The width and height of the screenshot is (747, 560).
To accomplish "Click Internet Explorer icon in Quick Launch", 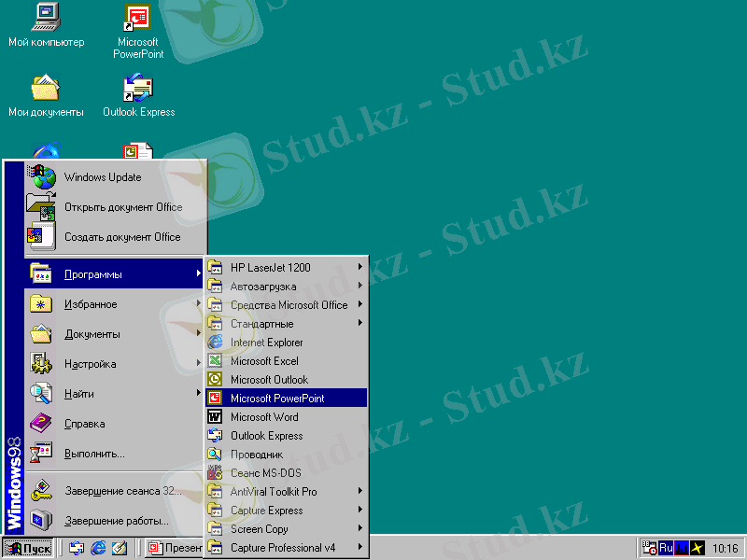I will pos(98,548).
